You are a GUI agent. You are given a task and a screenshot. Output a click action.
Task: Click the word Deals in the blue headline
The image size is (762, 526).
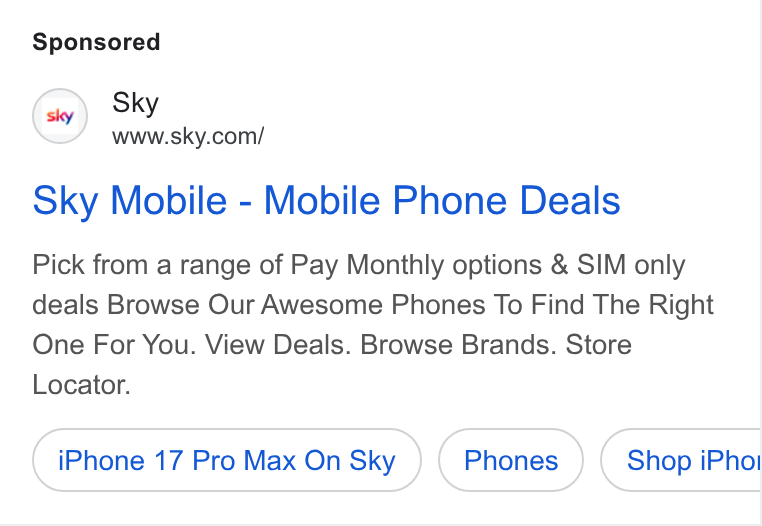pos(570,200)
